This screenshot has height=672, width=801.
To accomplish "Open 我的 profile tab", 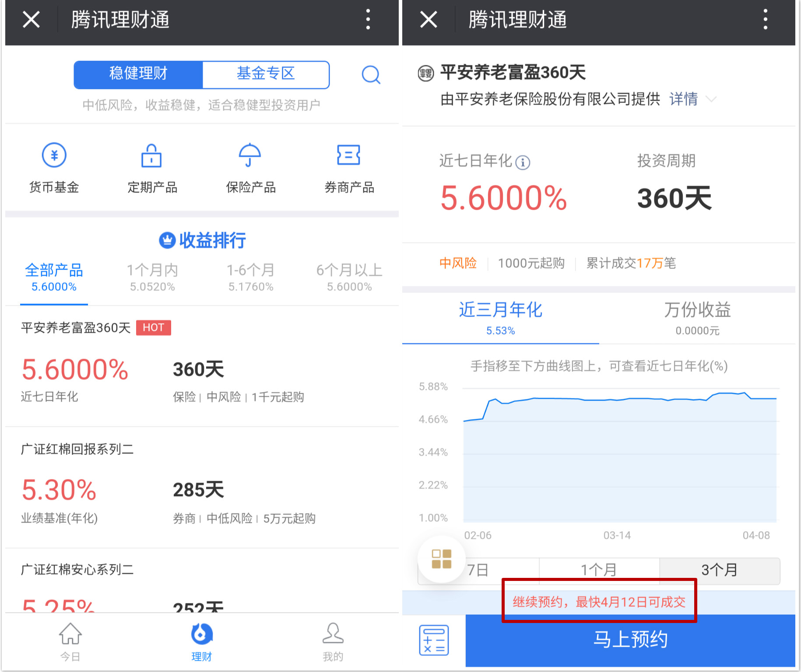I will pos(333,641).
